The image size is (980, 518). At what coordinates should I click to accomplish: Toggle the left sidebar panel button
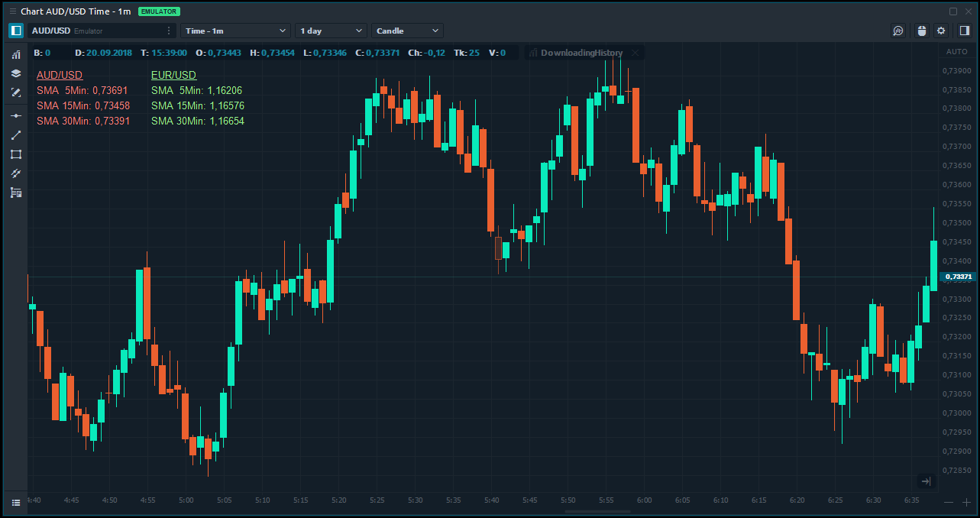15,31
